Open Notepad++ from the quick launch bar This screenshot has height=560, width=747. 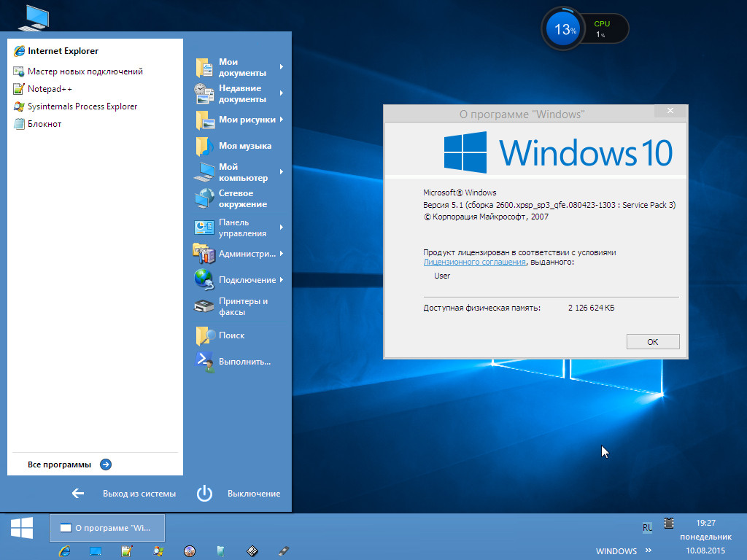126,551
